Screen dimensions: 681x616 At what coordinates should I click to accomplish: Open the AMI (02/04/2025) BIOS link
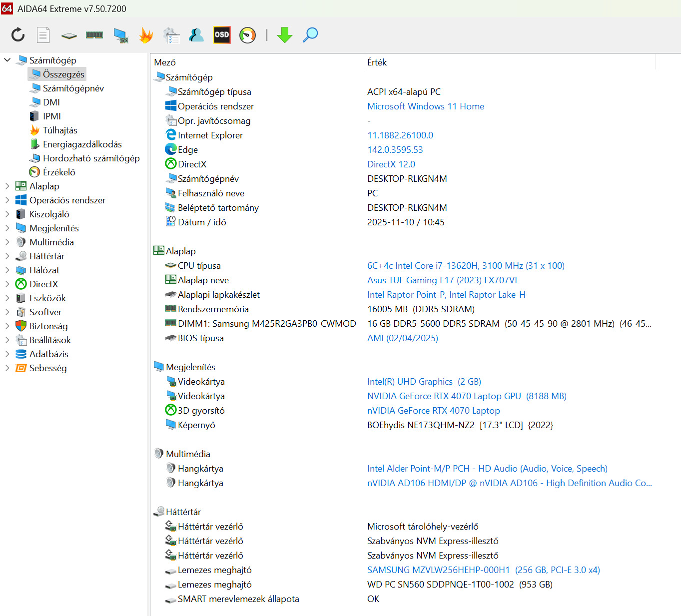point(403,338)
